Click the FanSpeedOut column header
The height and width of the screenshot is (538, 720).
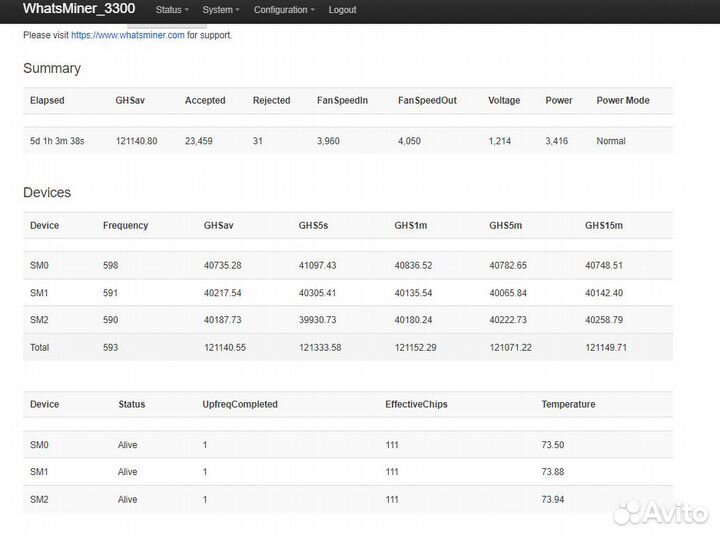coord(427,101)
